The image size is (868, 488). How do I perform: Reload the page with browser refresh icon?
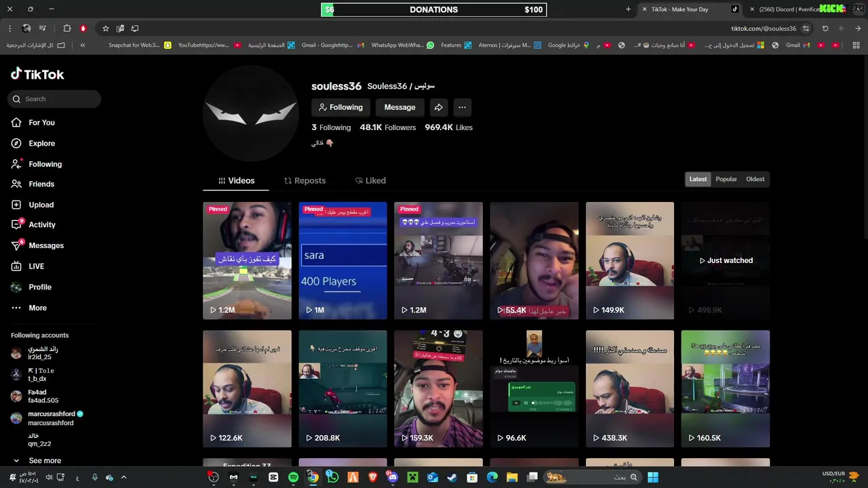825,28
